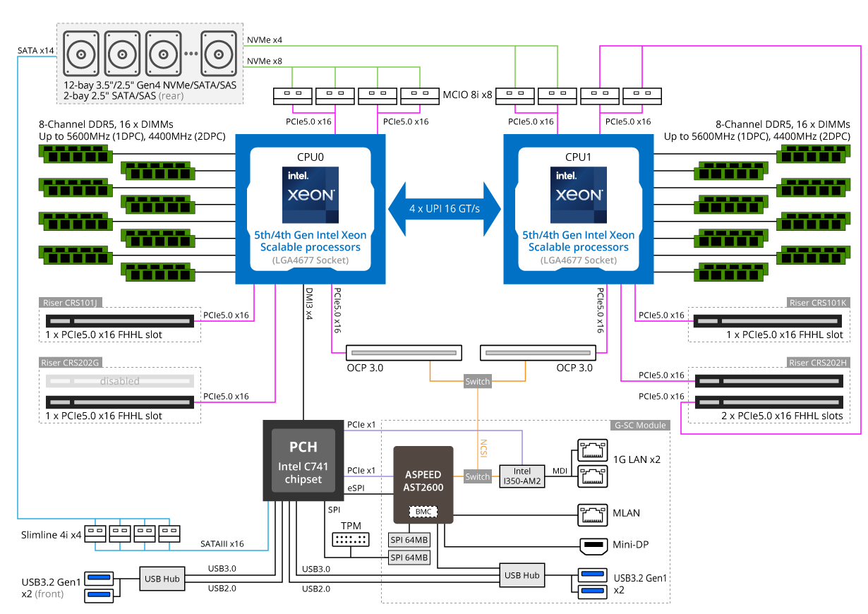Click the TPM text label
The width and height of the screenshot is (868, 614).
click(351, 526)
